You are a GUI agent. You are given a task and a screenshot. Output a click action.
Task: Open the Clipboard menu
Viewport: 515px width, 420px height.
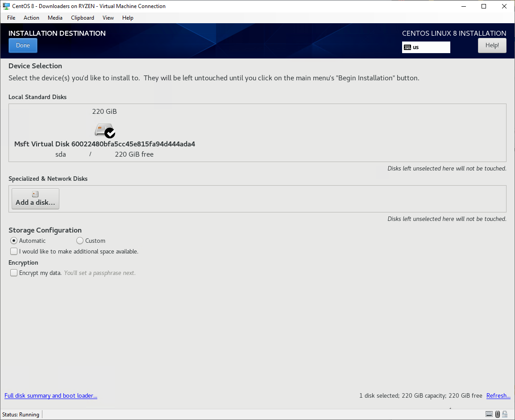point(83,18)
